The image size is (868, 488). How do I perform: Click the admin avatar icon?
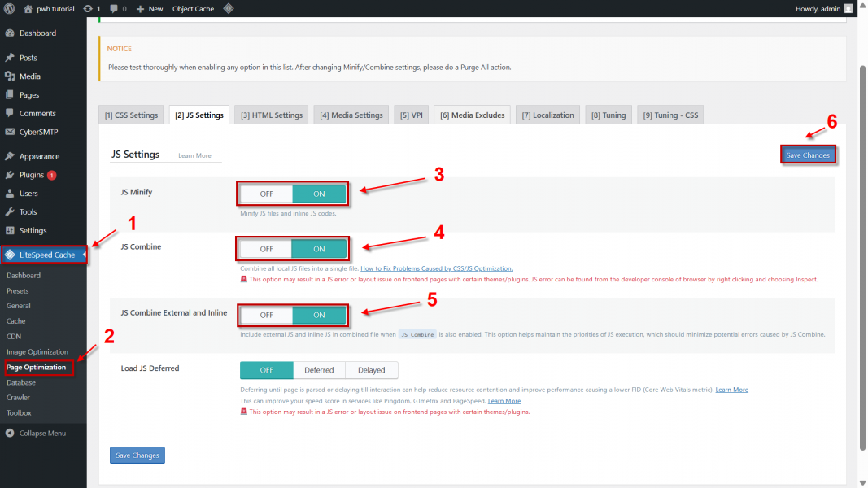pos(848,8)
